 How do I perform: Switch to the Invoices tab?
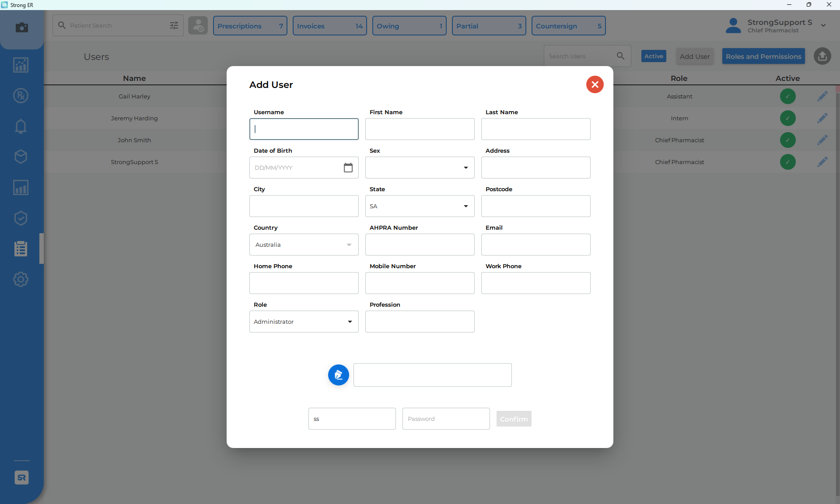point(329,25)
